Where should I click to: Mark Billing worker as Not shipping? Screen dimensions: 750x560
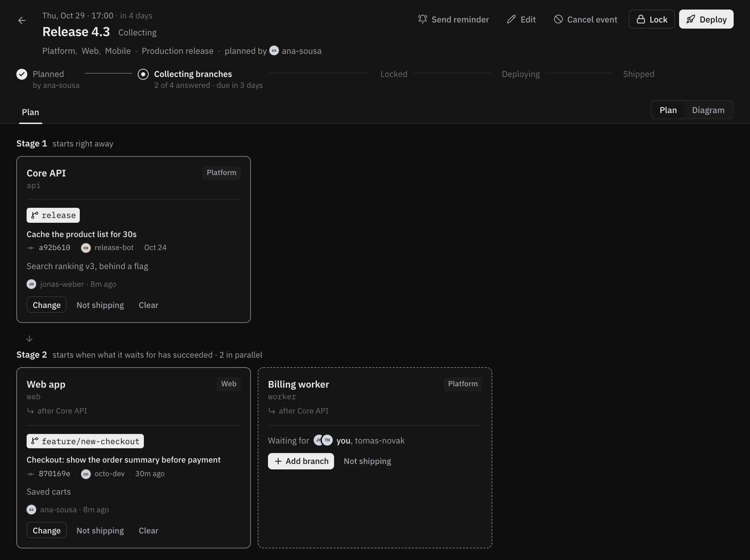367,461
